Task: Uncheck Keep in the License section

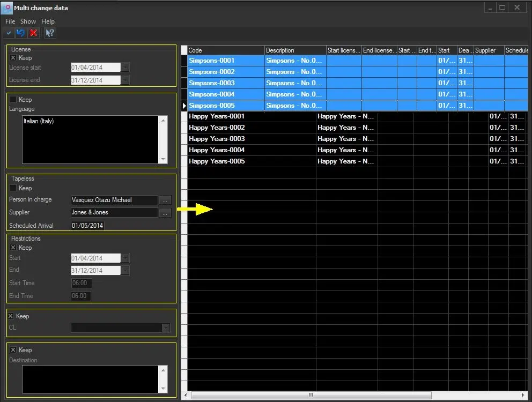Action: (13, 58)
